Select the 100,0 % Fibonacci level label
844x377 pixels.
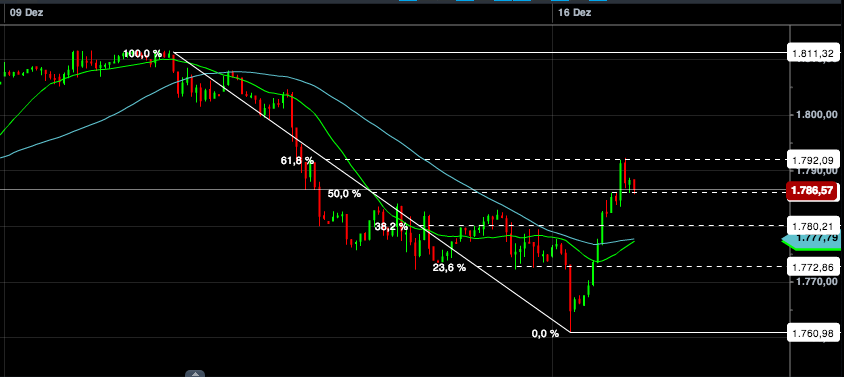pyautogui.click(x=142, y=53)
